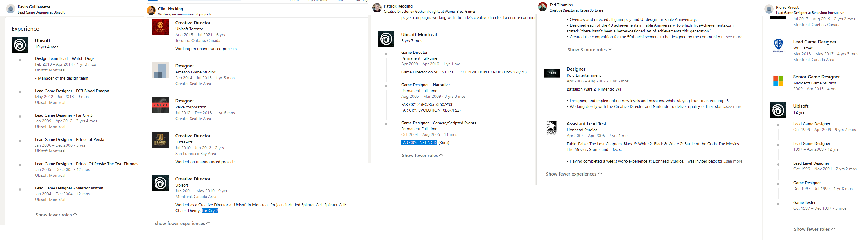Screen dimensions: 868x240
Task: Open Ubisoft logo in Pierre Rivest's profile
Action: click(x=778, y=110)
